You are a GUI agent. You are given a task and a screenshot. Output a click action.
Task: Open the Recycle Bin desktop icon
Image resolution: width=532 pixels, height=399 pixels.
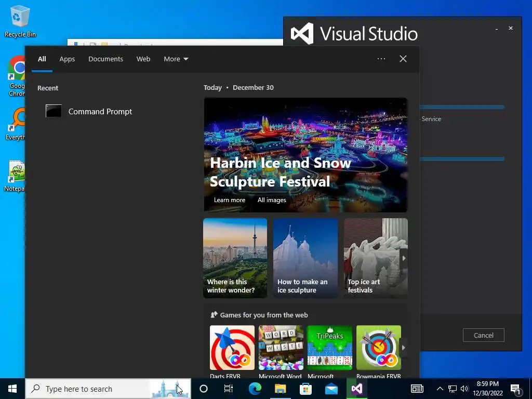(x=20, y=21)
